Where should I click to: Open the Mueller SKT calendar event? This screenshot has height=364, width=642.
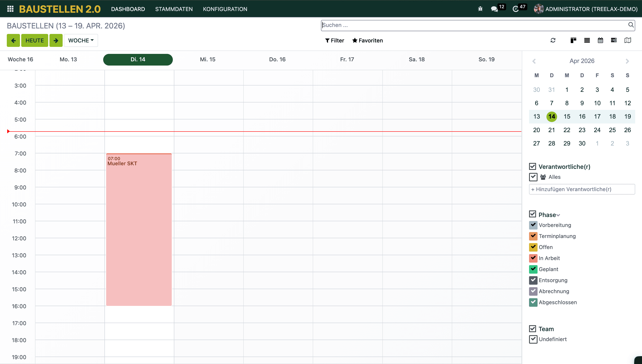click(139, 225)
